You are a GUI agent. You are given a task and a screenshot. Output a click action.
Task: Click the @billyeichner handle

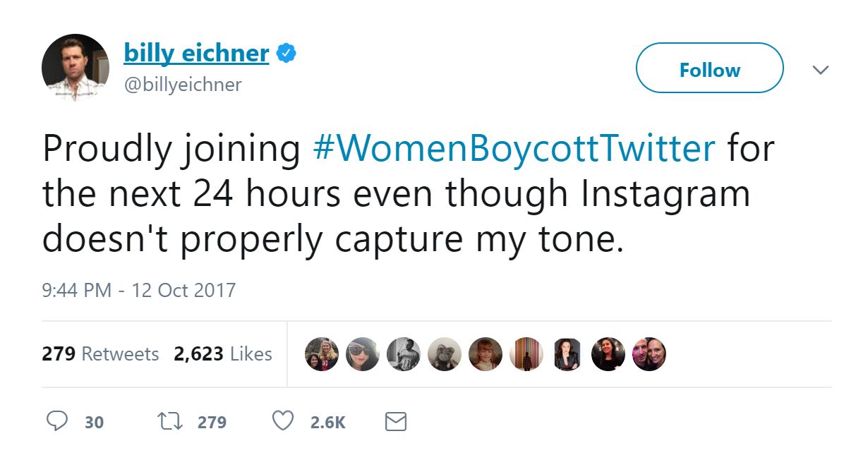pyautogui.click(x=183, y=85)
